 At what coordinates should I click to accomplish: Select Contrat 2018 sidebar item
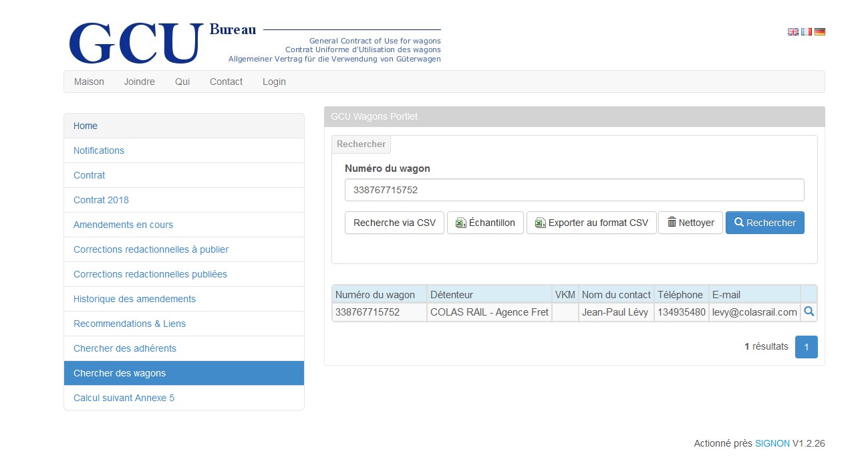click(101, 200)
